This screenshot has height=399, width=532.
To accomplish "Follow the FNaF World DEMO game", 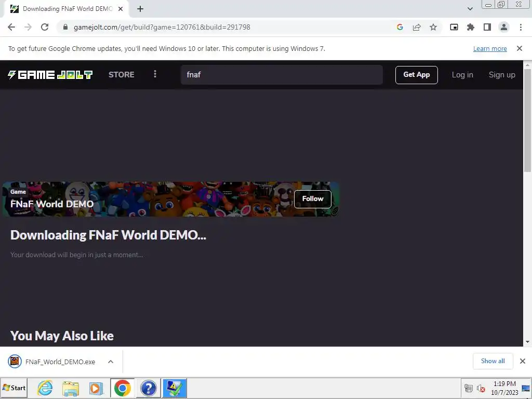I will pos(312,199).
